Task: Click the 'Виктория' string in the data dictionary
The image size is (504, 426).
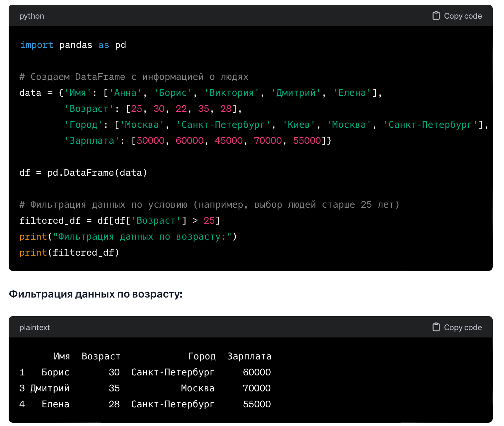Action: (x=231, y=93)
